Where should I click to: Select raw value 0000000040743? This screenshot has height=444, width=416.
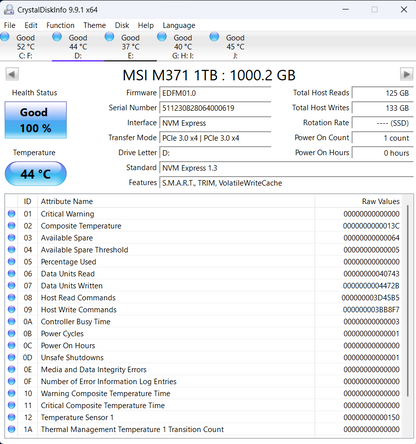coord(371,274)
